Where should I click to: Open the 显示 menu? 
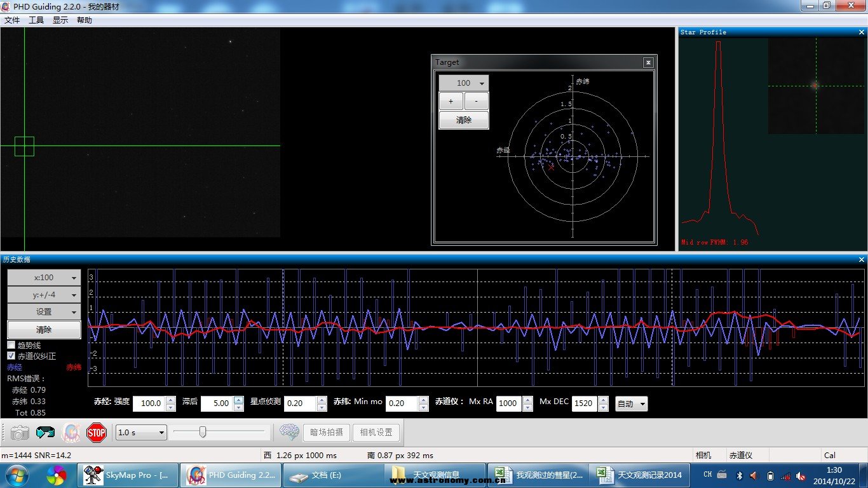click(60, 20)
